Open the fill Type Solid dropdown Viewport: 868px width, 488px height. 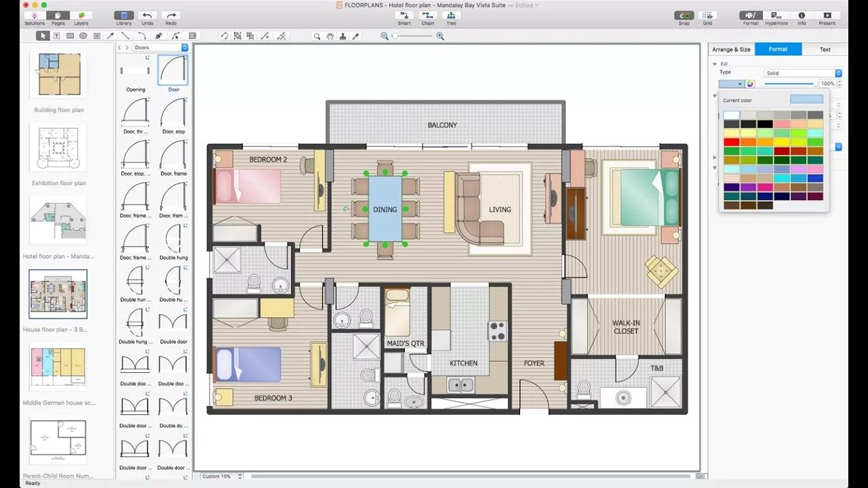pos(803,73)
